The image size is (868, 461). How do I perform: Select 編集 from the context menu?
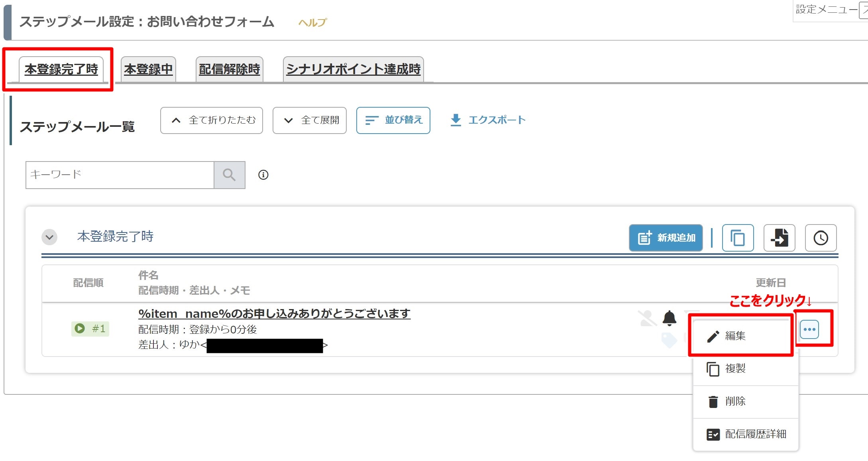[741, 336]
